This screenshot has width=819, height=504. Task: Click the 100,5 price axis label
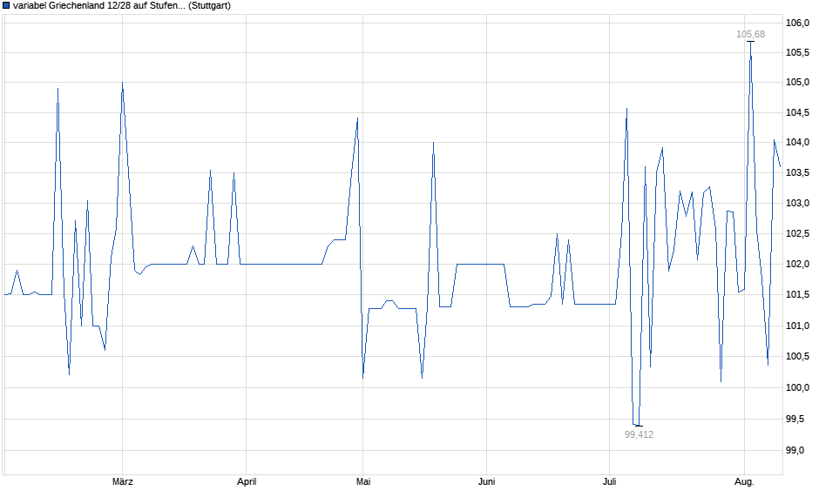(x=797, y=356)
